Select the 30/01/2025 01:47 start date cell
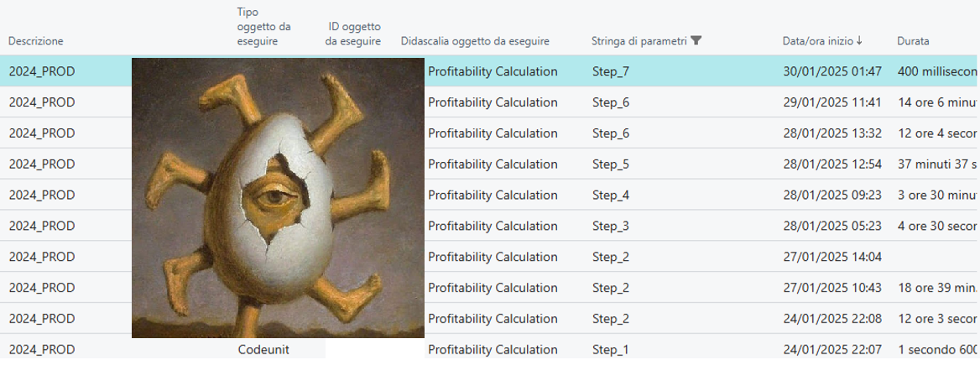The width and height of the screenshot is (980, 365). pyautogui.click(x=831, y=71)
